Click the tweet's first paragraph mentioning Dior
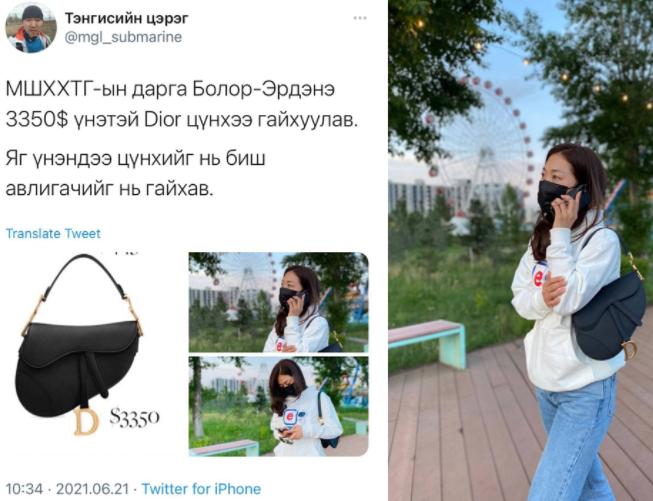Viewport: 653px width, 501px height. (182, 105)
